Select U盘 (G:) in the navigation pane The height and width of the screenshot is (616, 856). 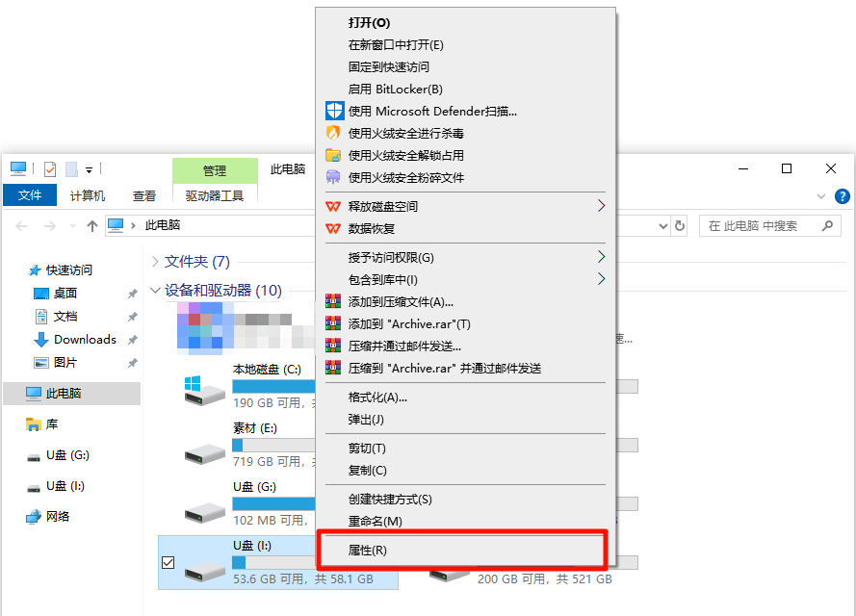tap(67, 455)
